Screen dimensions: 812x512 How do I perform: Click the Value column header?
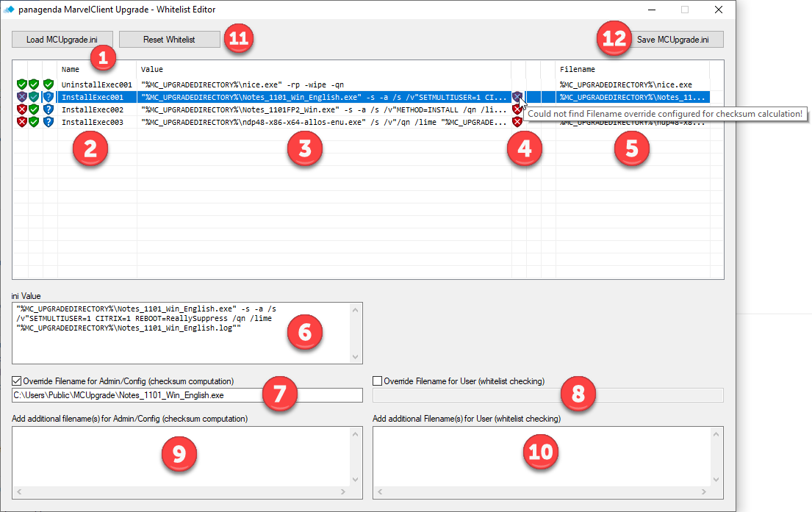coord(151,69)
